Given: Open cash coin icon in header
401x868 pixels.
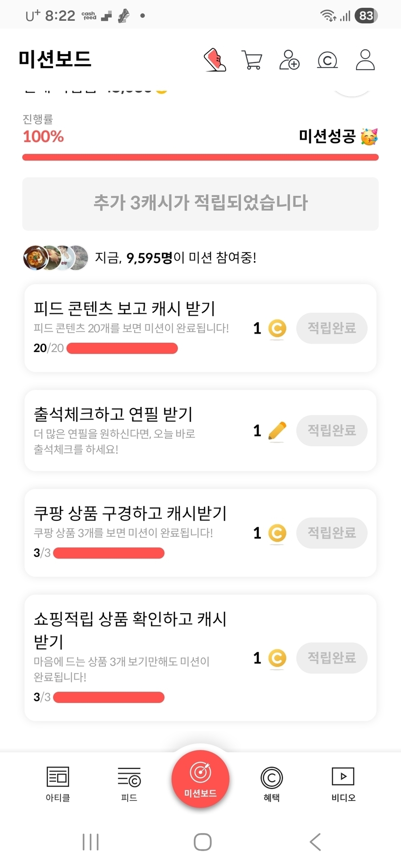Looking at the screenshot, I should pyautogui.click(x=327, y=60).
